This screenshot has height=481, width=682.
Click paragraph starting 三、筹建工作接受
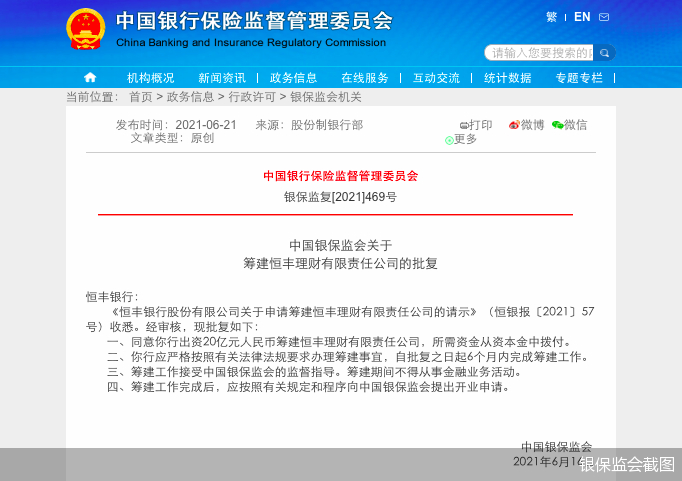[x=314, y=372]
